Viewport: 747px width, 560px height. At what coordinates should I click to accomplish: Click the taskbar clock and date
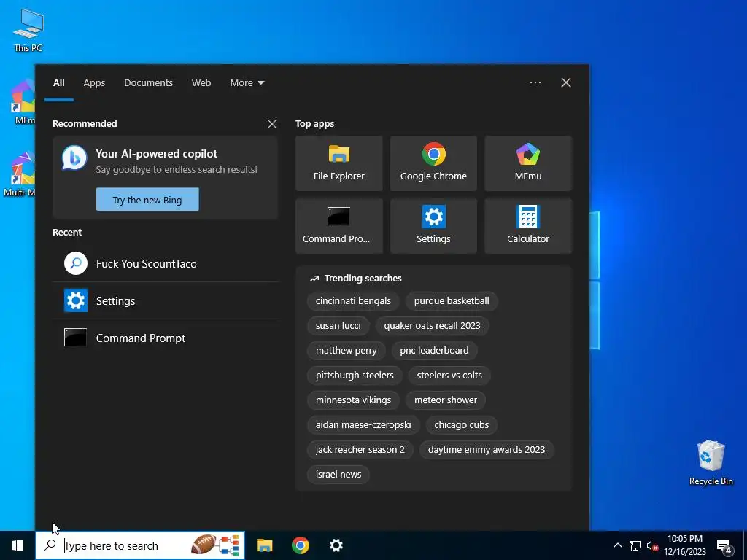click(x=685, y=545)
